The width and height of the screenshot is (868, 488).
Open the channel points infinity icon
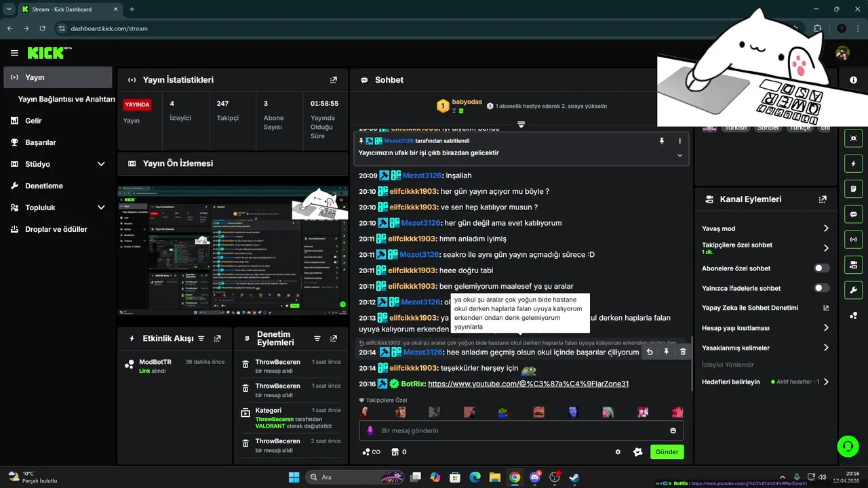[x=371, y=452]
